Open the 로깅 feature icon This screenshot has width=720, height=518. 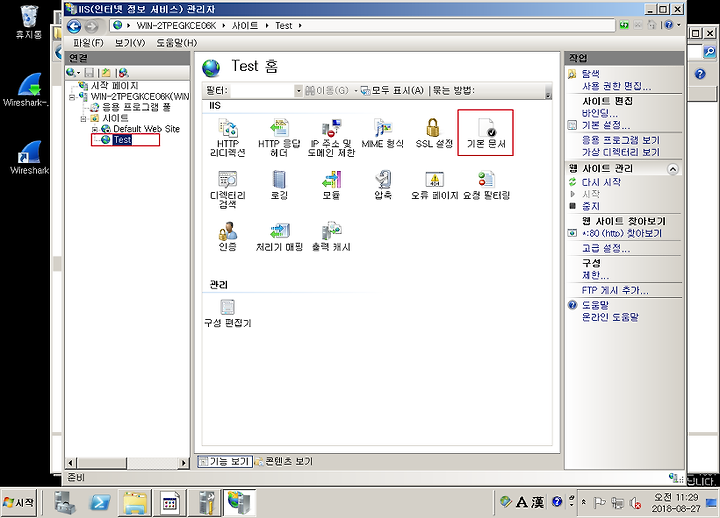tap(279, 185)
